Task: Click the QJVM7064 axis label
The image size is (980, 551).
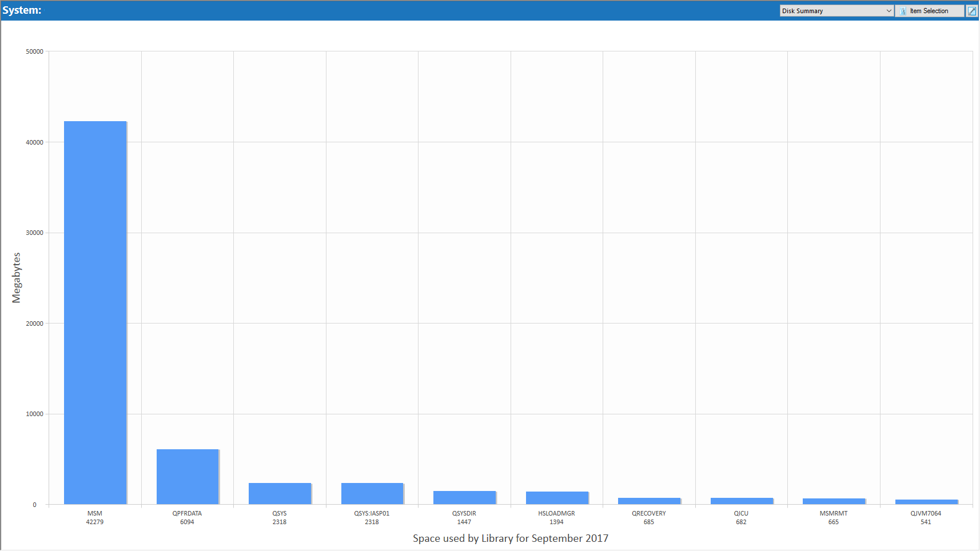Action: (x=926, y=513)
